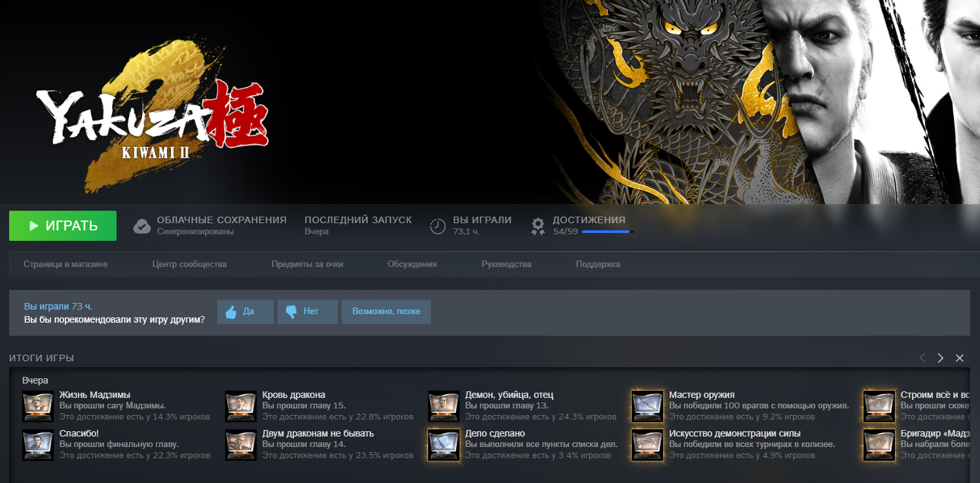Click the 54/59 achievements count
Screen dimensions: 980x483
[x=565, y=232]
